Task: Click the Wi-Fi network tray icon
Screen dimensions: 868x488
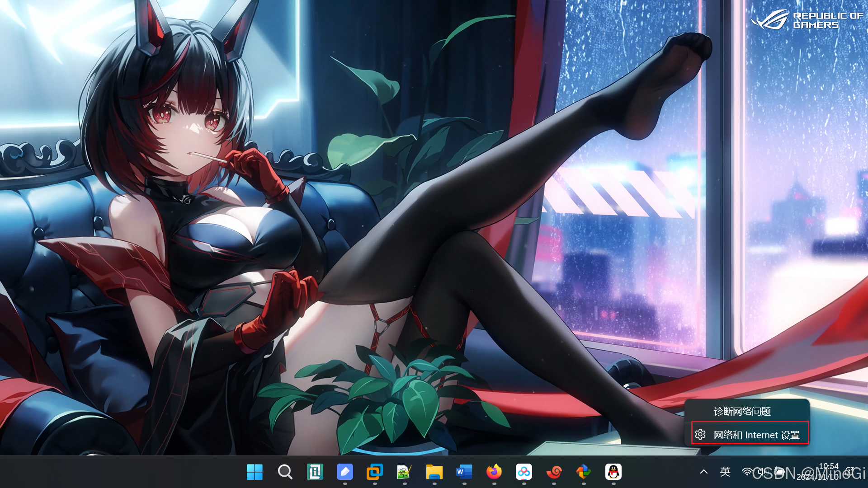Action: (747, 472)
